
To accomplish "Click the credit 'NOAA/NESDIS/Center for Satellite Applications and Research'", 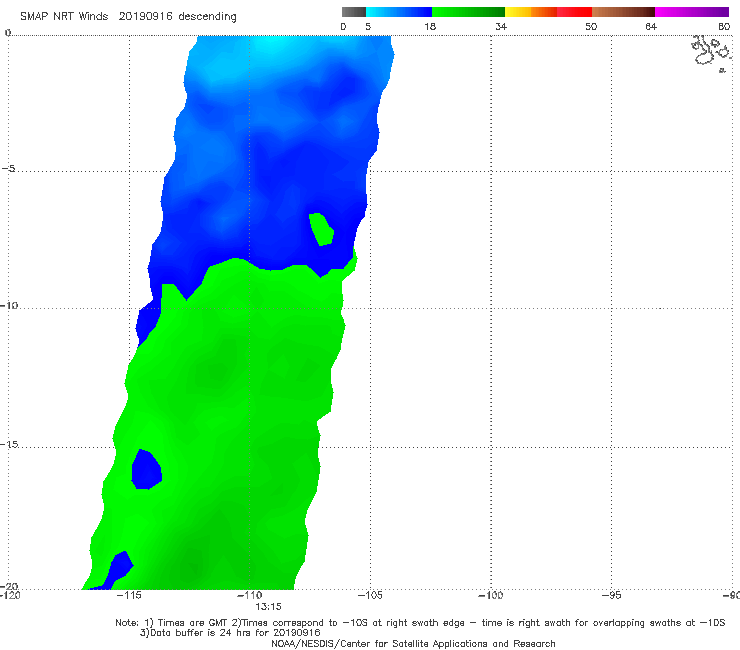I will 413,644.
